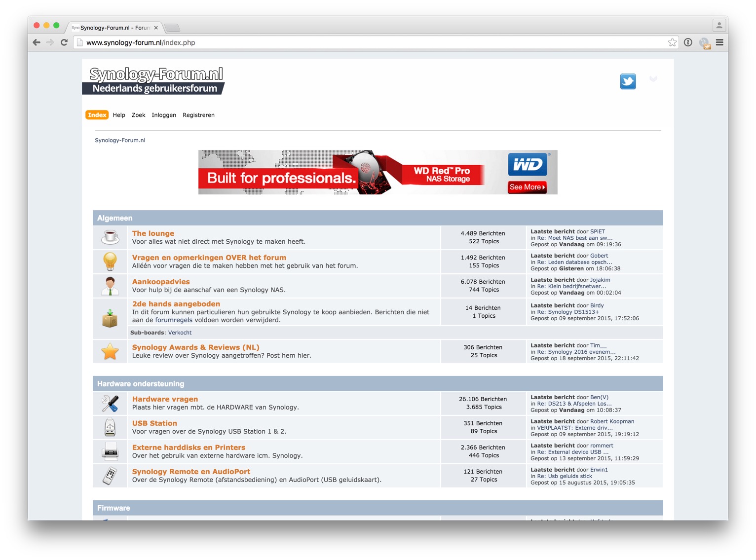The height and width of the screenshot is (560, 756).
Task: Bookmark the page using the star icon
Action: pos(672,42)
